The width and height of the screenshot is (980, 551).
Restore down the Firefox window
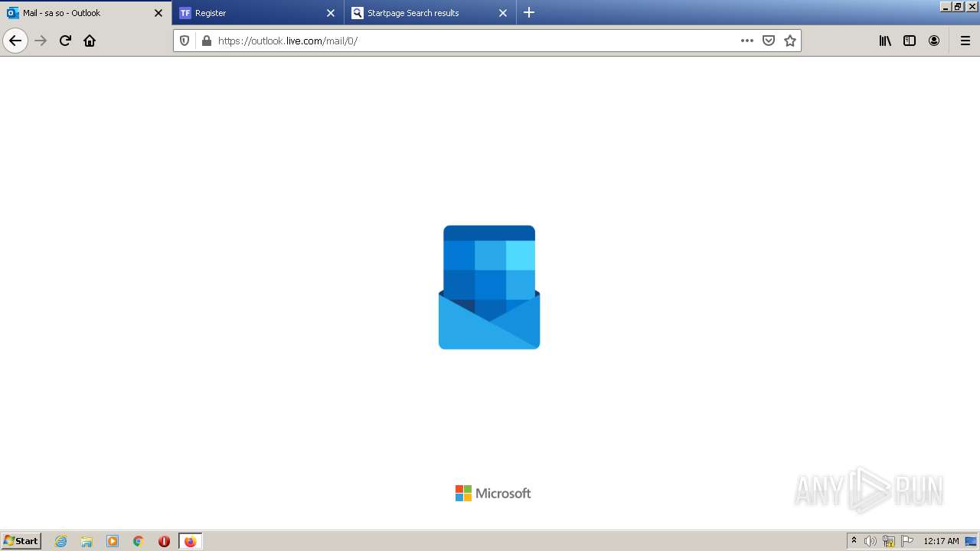point(958,6)
